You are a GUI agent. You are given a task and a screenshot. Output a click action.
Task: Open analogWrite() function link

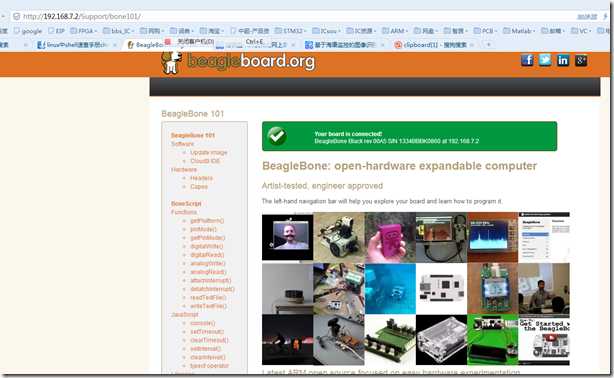[208, 264]
